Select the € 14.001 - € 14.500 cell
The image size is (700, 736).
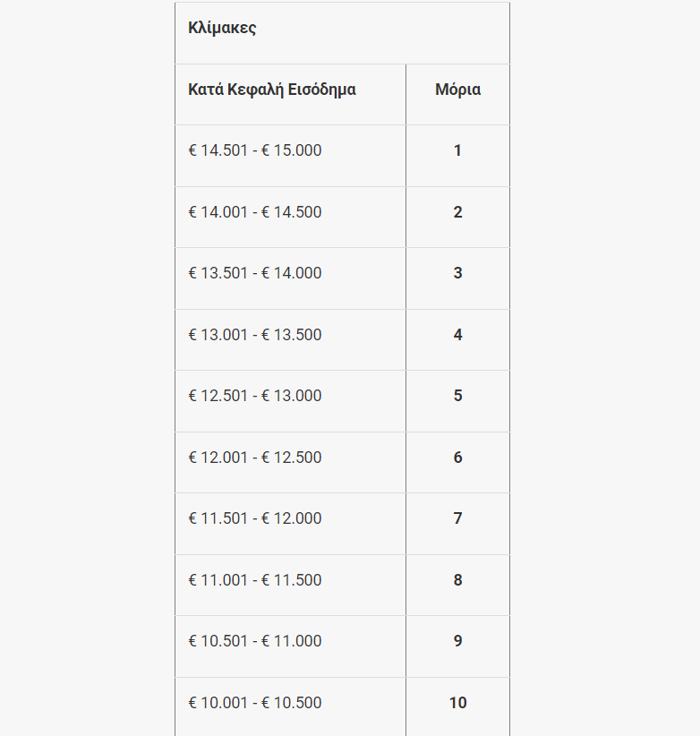point(255,212)
